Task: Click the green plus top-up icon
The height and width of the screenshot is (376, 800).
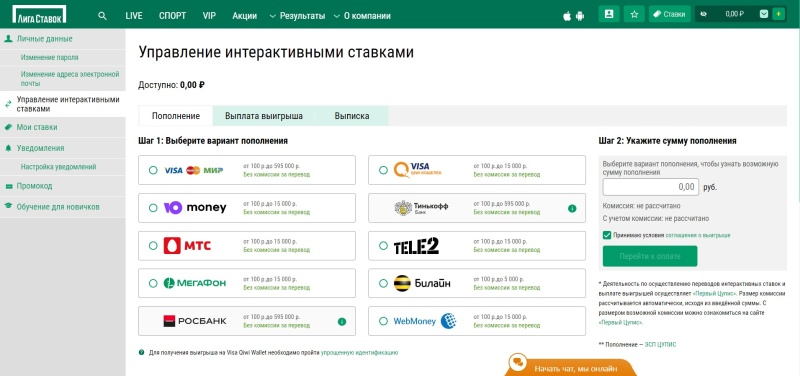Action: point(778,14)
